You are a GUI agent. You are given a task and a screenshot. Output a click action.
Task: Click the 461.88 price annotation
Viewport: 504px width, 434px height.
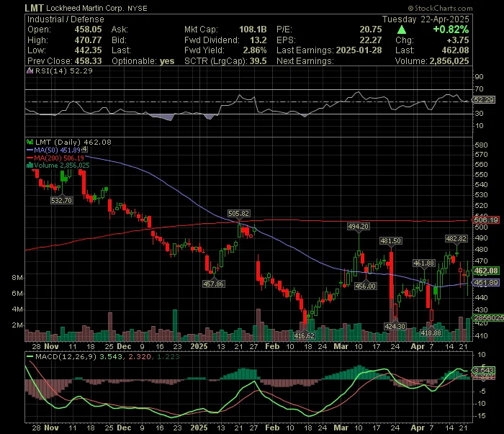(x=424, y=263)
